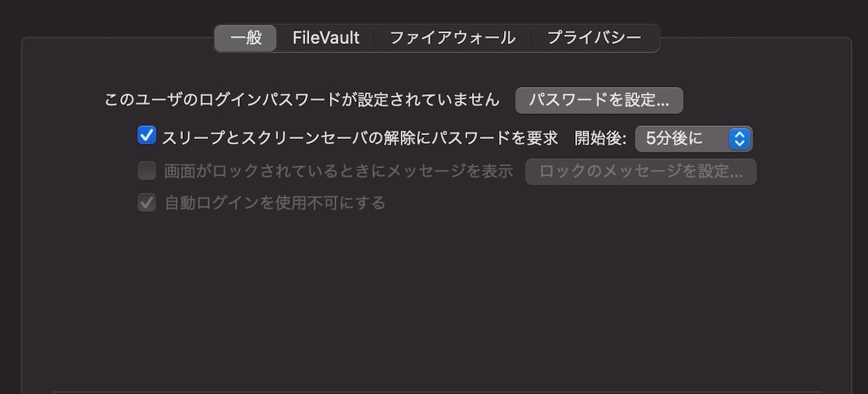Click the 開始後: label
The image size is (868, 394).
click(x=601, y=138)
